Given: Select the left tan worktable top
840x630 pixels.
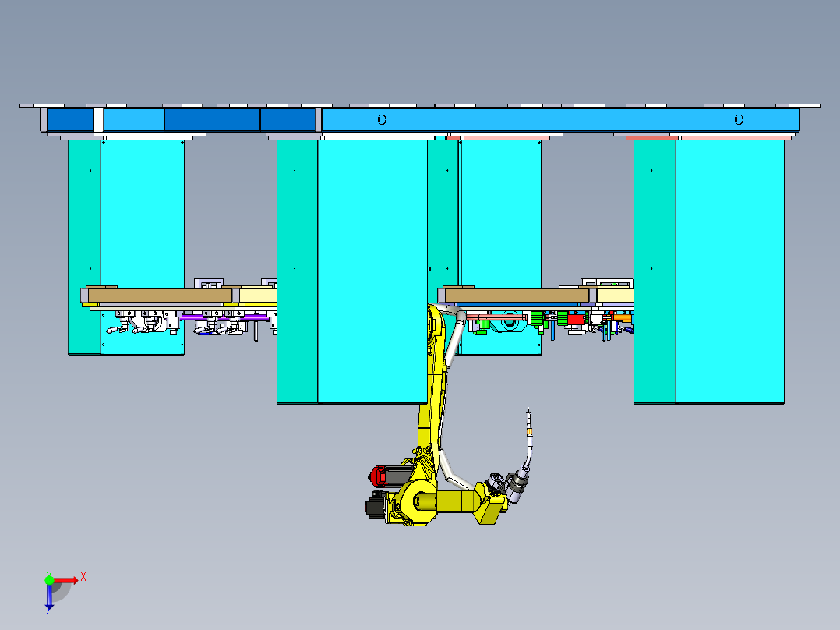Looking at the screenshot, I should click(x=161, y=296).
